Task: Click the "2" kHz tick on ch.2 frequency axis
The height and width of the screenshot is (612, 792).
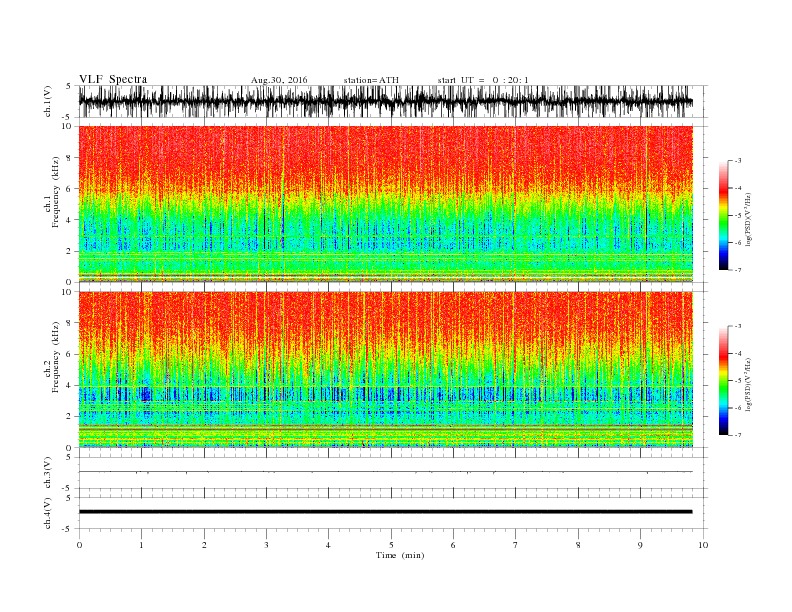Action: pyautogui.click(x=69, y=417)
